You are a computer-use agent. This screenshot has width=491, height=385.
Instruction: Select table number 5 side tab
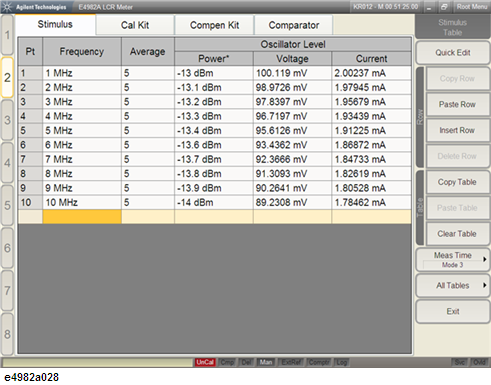pyautogui.click(x=7, y=205)
